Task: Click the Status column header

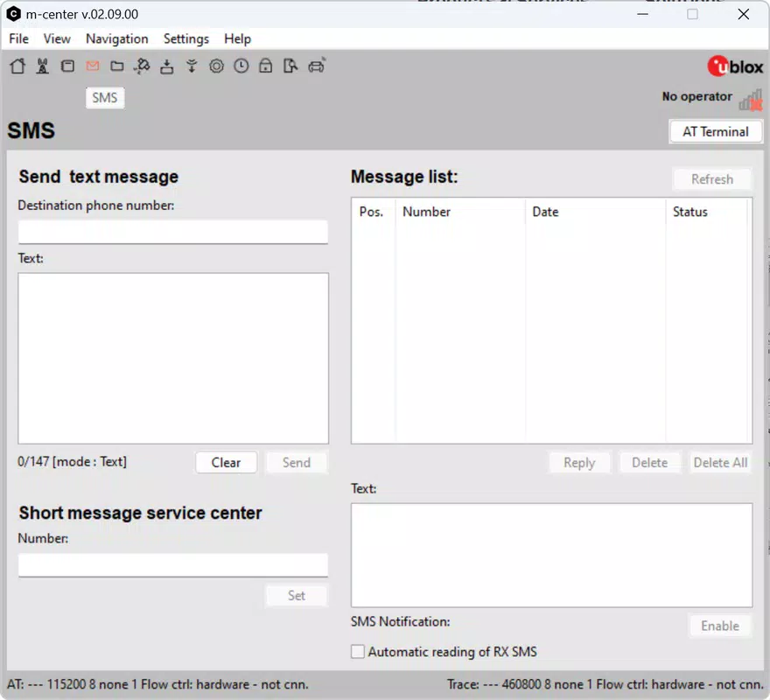Action: pyautogui.click(x=707, y=212)
